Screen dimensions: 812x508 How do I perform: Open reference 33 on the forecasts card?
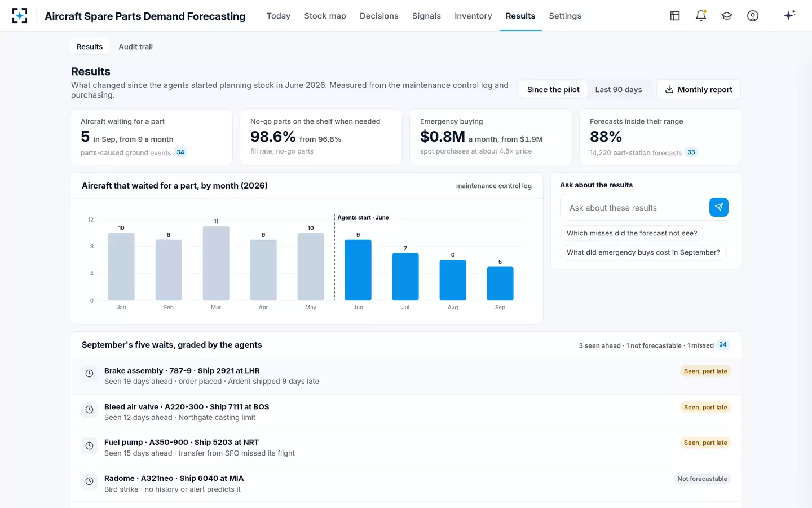coord(691,152)
